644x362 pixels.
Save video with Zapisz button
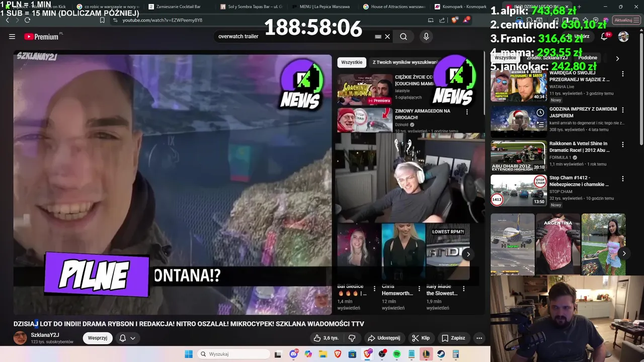[x=453, y=338]
